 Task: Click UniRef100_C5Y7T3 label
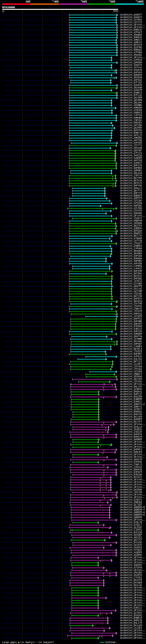(x=131, y=145)
